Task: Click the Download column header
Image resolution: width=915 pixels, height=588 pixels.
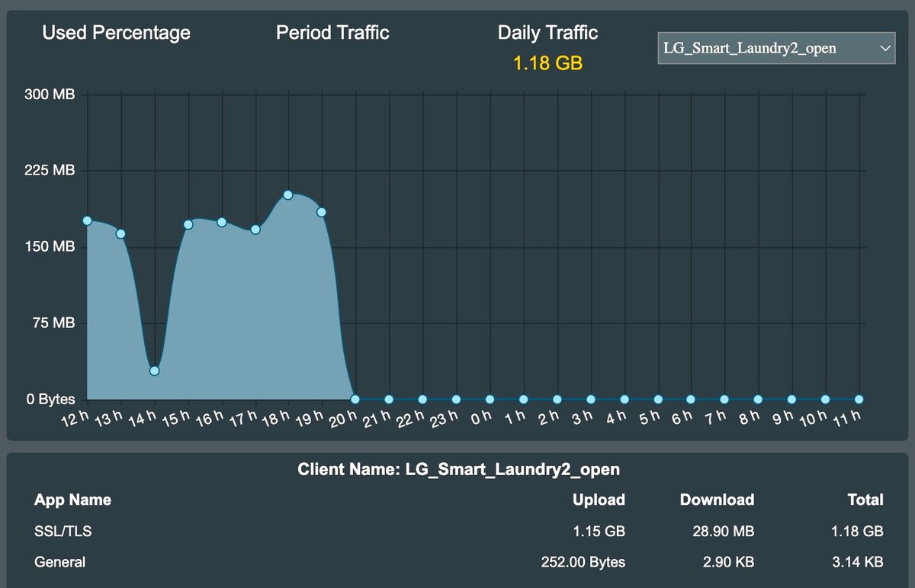Action: pyautogui.click(x=717, y=500)
